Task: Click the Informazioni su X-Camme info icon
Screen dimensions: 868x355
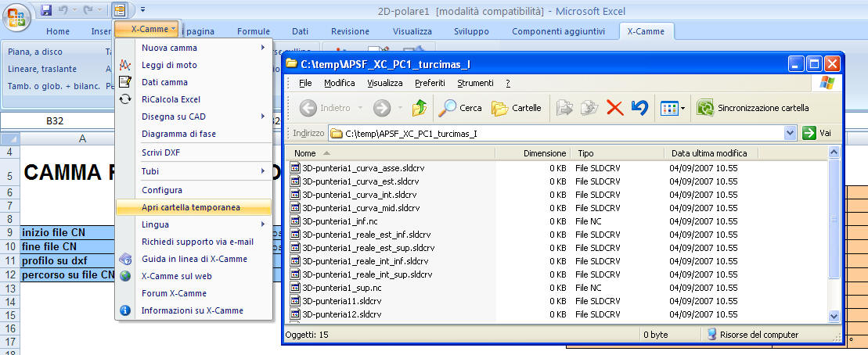Action: 126,310
